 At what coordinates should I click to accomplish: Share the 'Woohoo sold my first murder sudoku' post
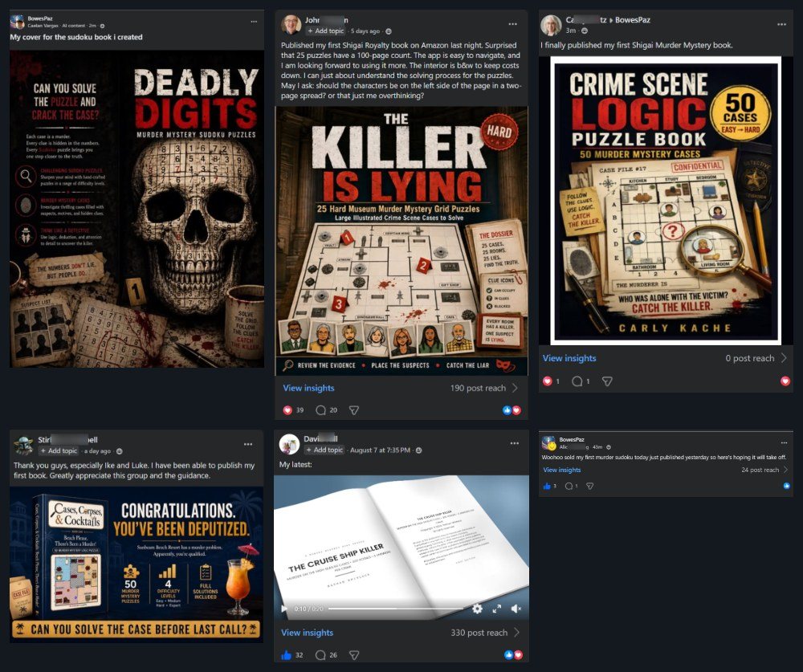tap(590, 486)
